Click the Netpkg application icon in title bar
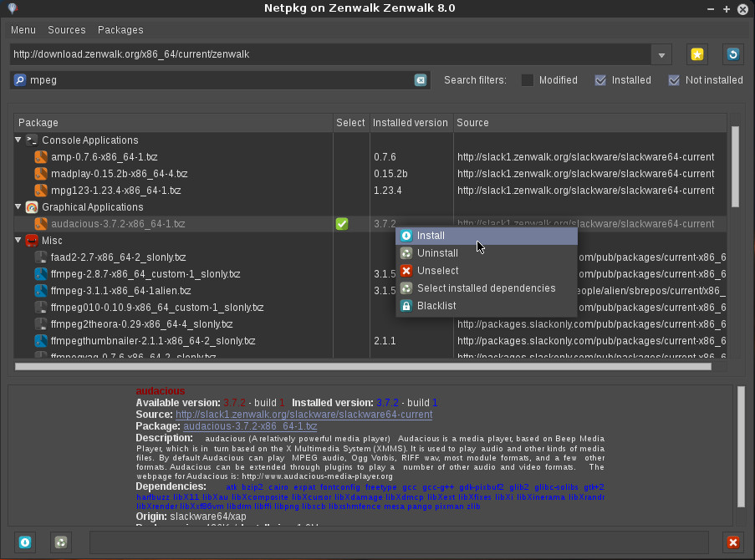This screenshot has height=560, width=755. coord(13,8)
